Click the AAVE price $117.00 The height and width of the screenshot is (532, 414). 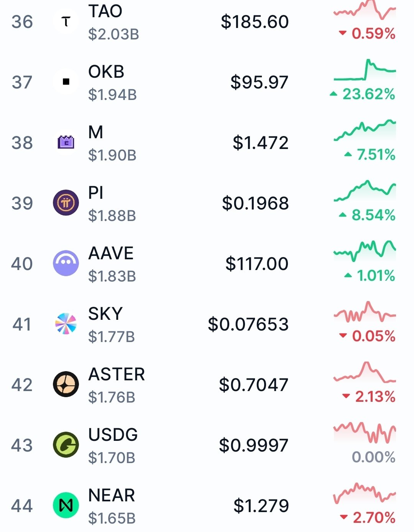click(x=257, y=264)
